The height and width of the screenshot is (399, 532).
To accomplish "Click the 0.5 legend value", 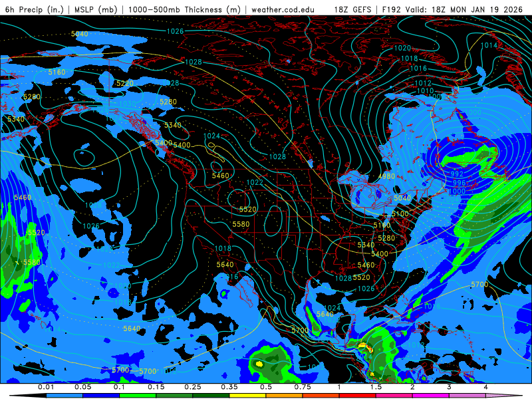I will [266, 387].
